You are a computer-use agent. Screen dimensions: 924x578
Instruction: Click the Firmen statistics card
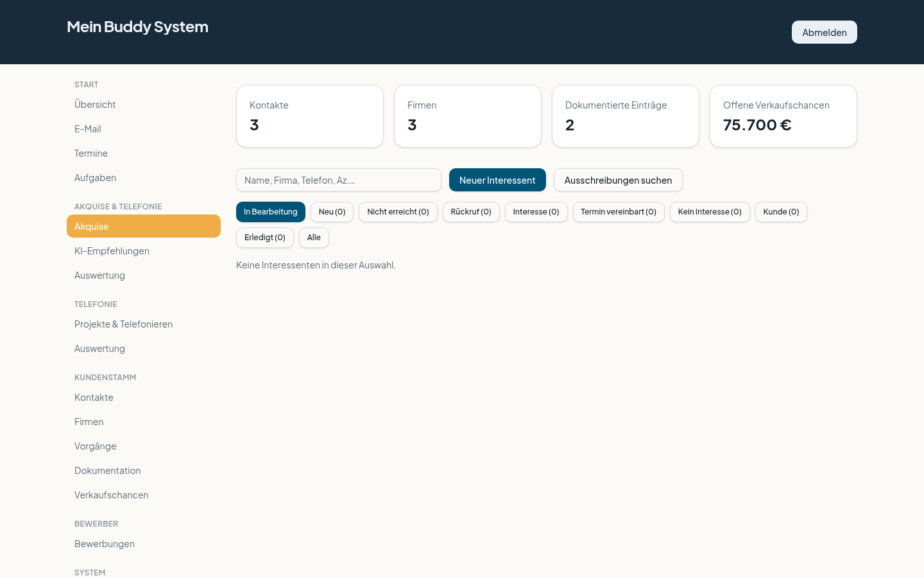point(468,116)
